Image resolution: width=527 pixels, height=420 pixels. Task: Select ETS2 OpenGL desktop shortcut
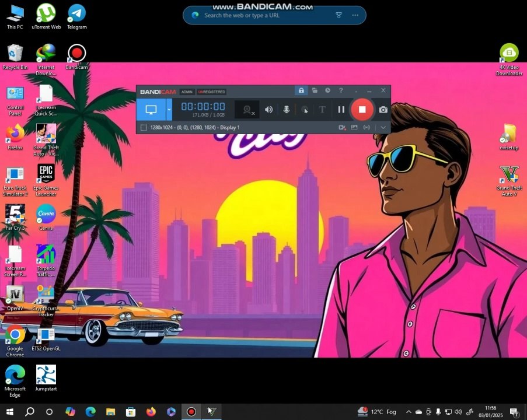point(46,339)
